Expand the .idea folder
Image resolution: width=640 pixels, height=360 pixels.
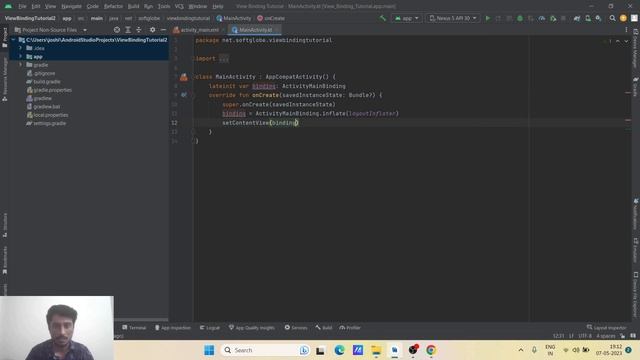coord(20,48)
